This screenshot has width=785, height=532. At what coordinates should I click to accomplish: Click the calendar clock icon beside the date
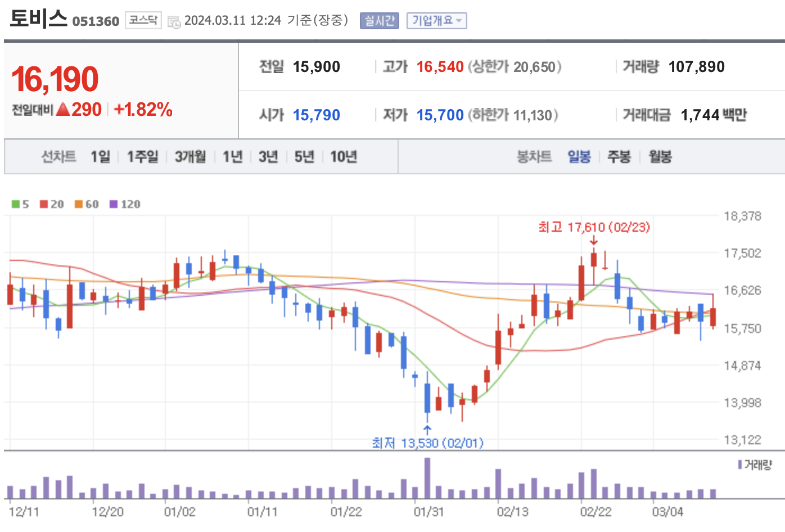(x=174, y=22)
